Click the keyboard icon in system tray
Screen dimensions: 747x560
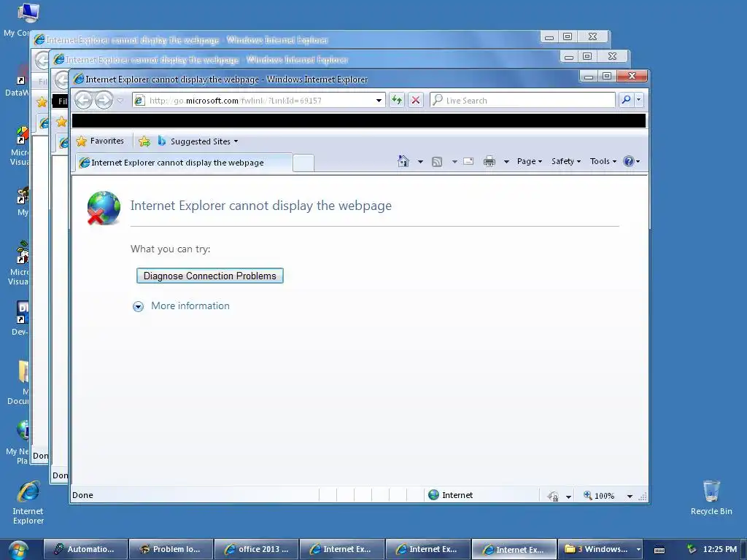659,550
